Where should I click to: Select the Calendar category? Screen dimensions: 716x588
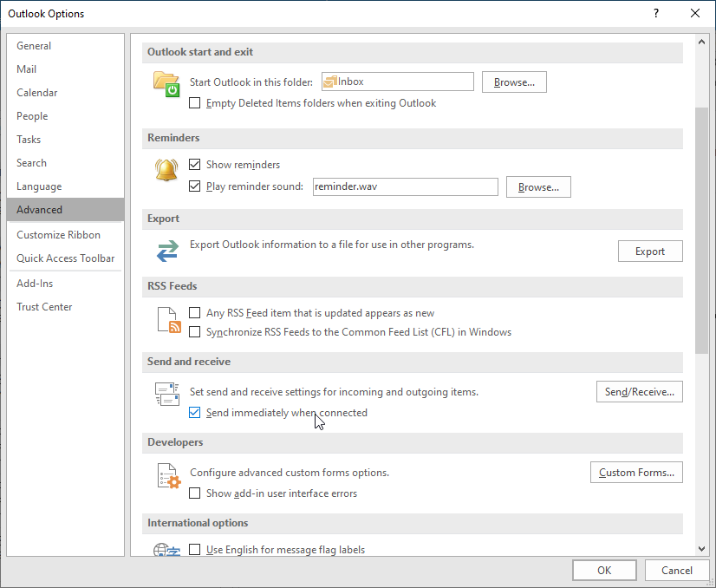point(65,93)
